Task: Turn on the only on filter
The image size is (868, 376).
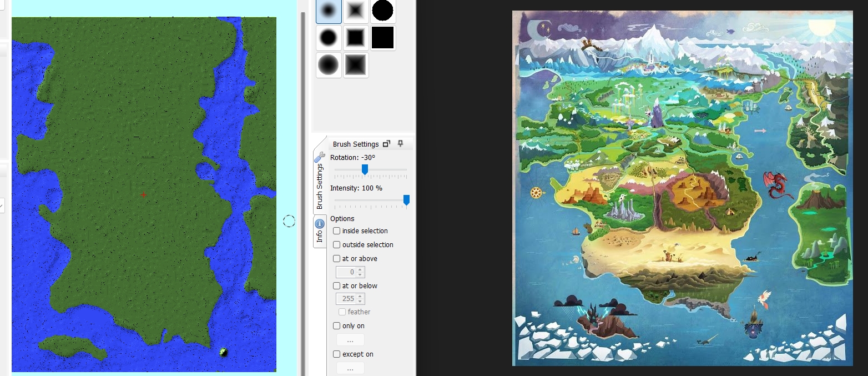Action: (x=336, y=325)
